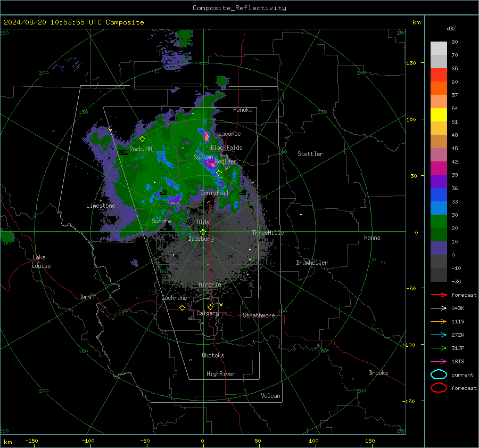The image size is (479, 448).
Task: Click the Okotoks town label
Action: coord(213,355)
